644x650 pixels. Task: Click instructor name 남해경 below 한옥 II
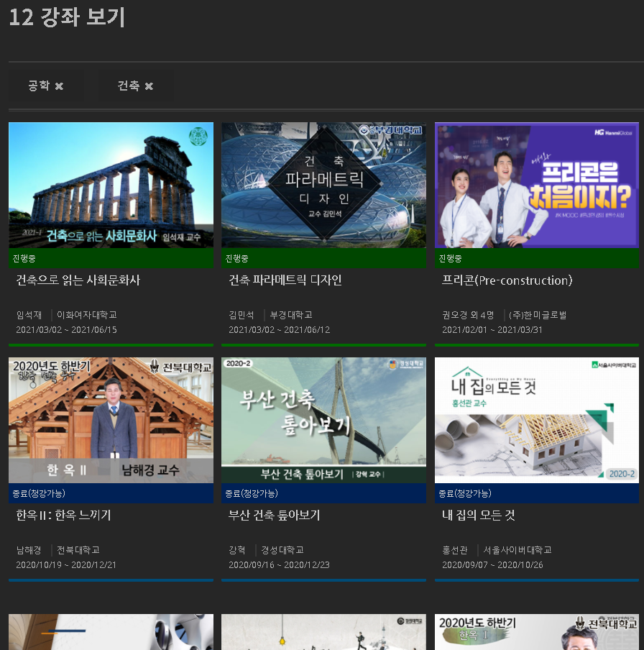(29, 550)
